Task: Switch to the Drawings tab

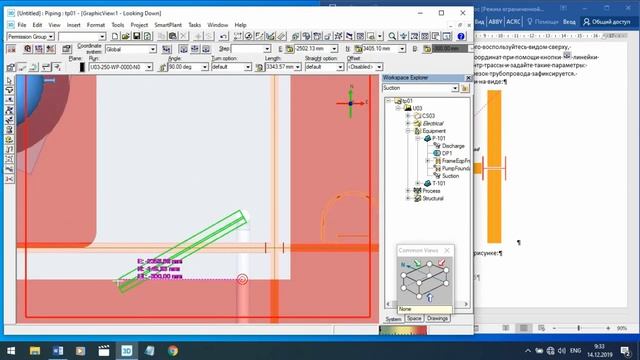Action: tap(437, 318)
